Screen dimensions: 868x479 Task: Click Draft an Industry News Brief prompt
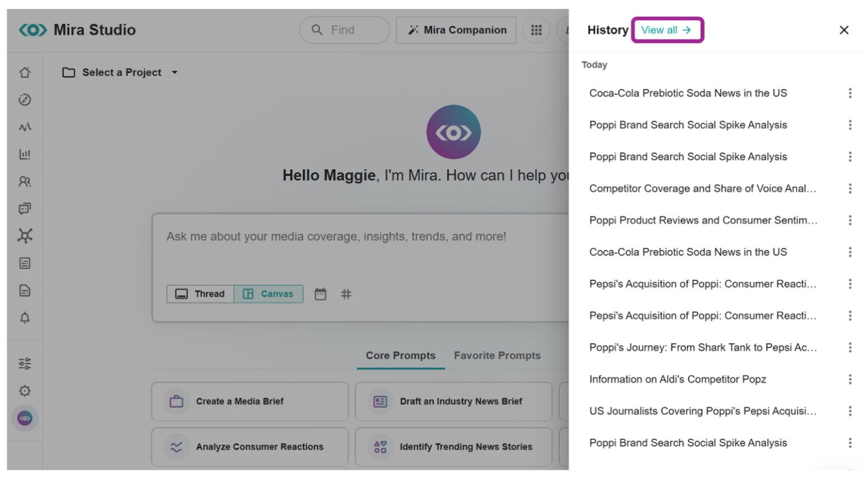[454, 401]
